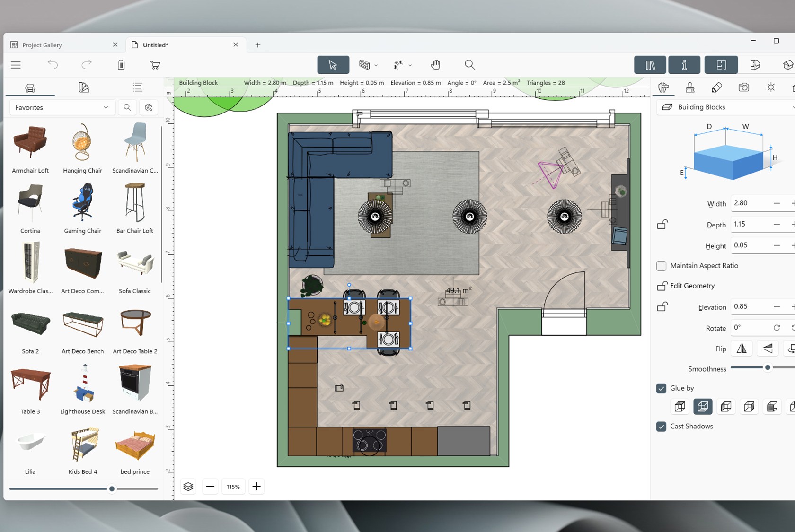
Task: Click the Rotate angle field
Action: pos(751,328)
